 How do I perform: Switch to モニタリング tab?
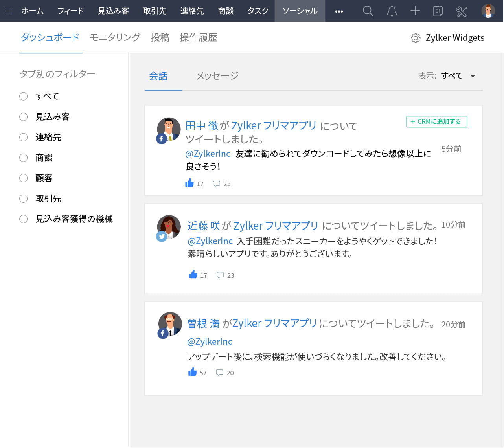click(x=115, y=38)
